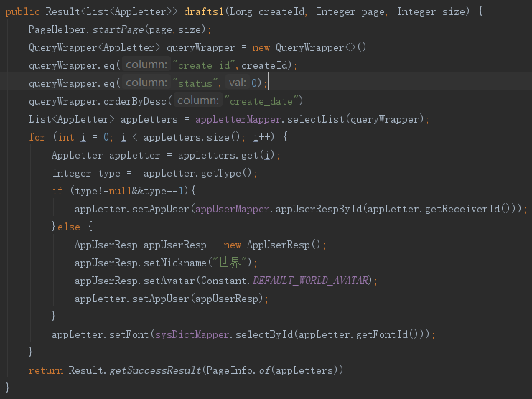The image size is (532, 399).
Task: Click appUserRespById method call
Action: point(319,209)
